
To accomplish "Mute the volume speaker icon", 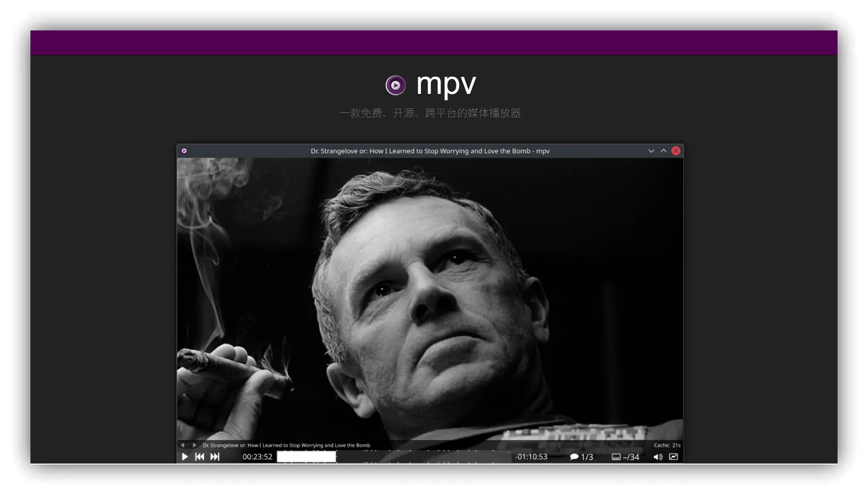I will [x=658, y=456].
